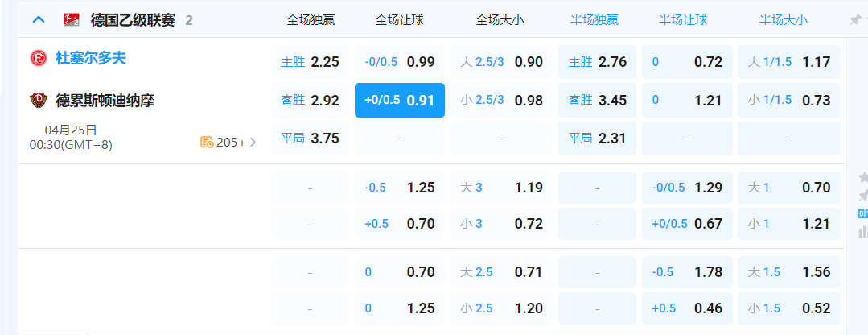This screenshot has width=868, height=335.
Task: Select half-time 平局 odds 2.31
Action: (598, 138)
